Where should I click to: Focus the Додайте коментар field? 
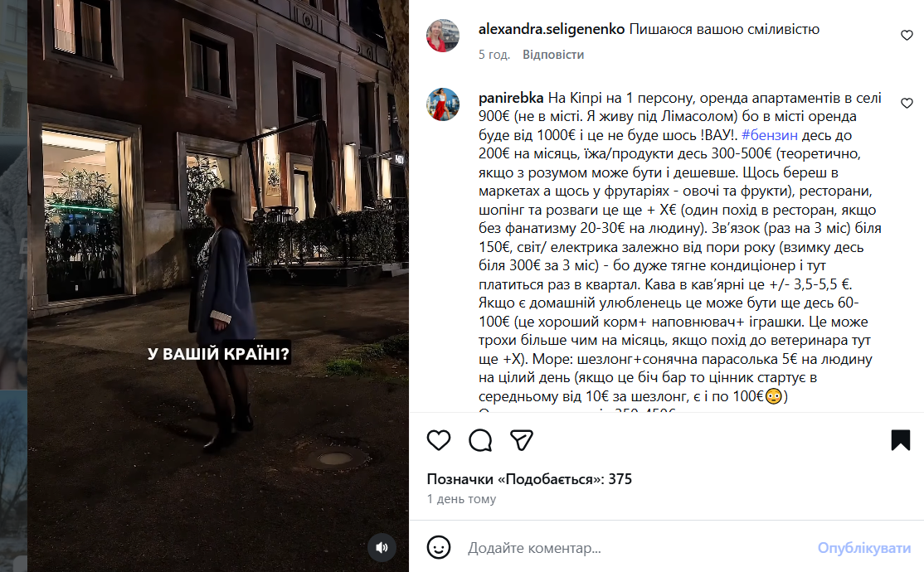636,548
